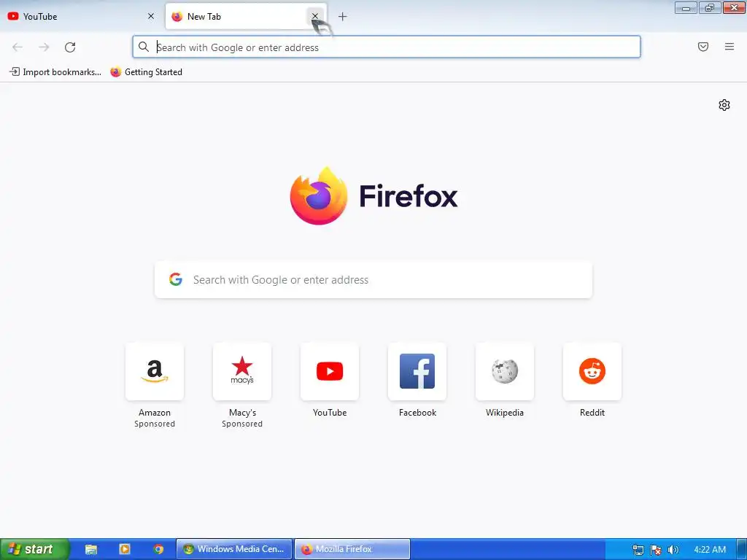Image resolution: width=747 pixels, height=560 pixels.
Task: Click the center Google search box
Action: 373,279
